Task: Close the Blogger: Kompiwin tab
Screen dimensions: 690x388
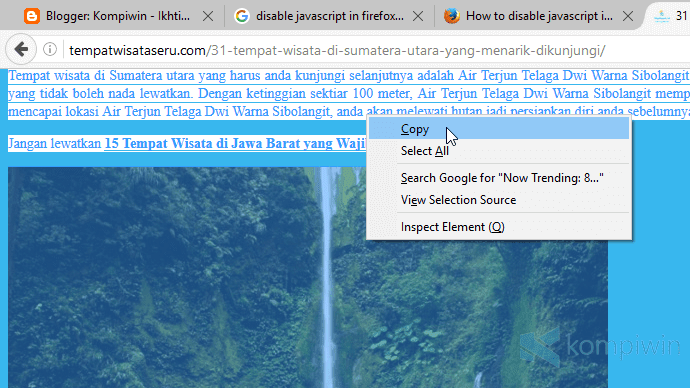Action: pyautogui.click(x=208, y=17)
